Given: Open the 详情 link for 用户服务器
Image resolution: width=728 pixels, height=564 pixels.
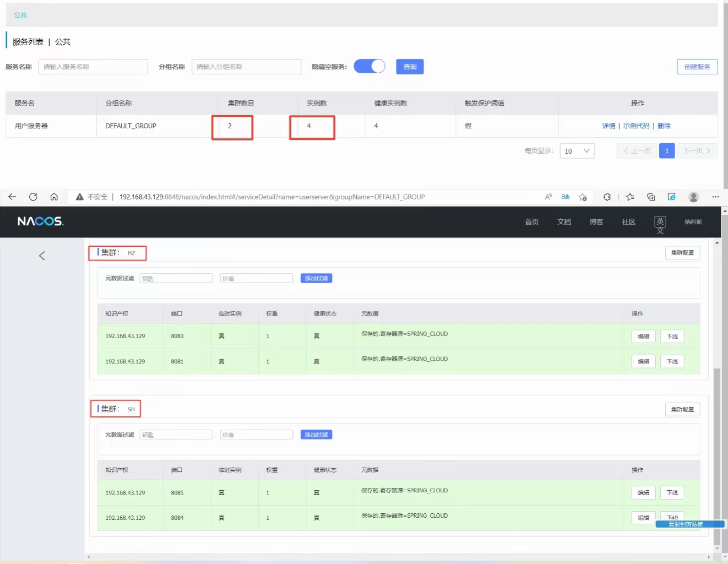Looking at the screenshot, I should point(609,126).
